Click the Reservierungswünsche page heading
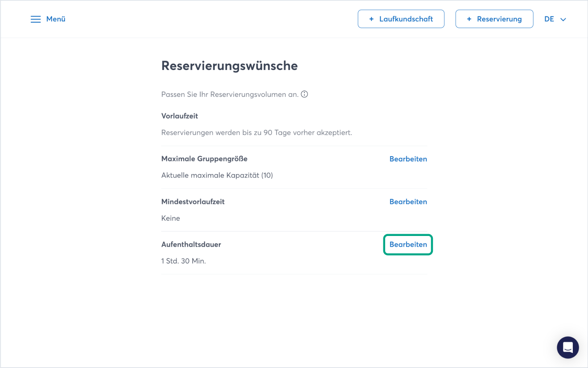This screenshot has height=368, width=588. click(229, 66)
